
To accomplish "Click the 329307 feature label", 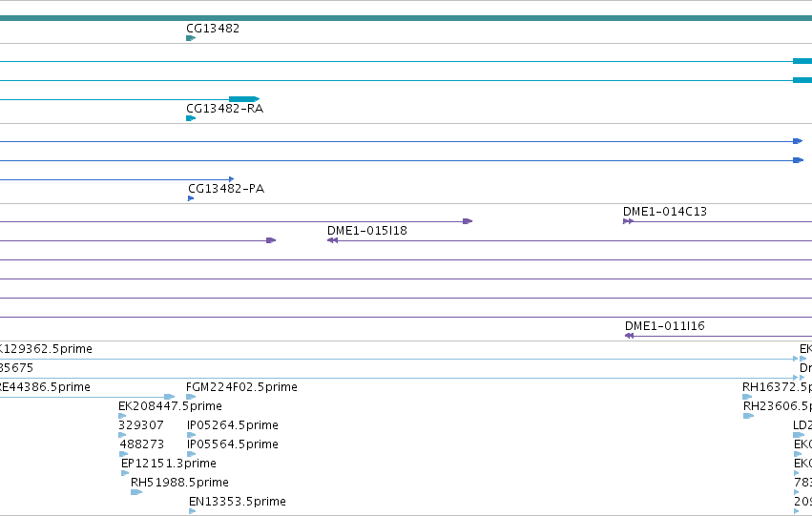I will 141,425.
